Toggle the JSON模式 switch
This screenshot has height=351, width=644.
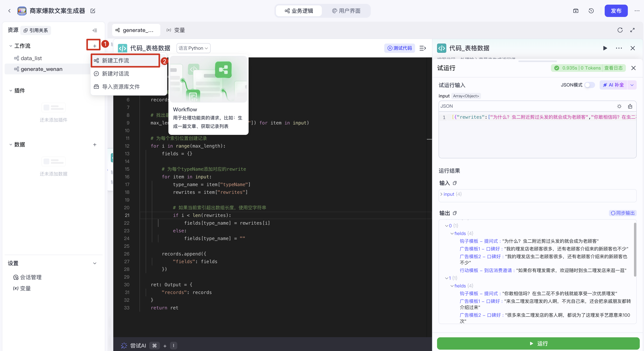coord(589,85)
